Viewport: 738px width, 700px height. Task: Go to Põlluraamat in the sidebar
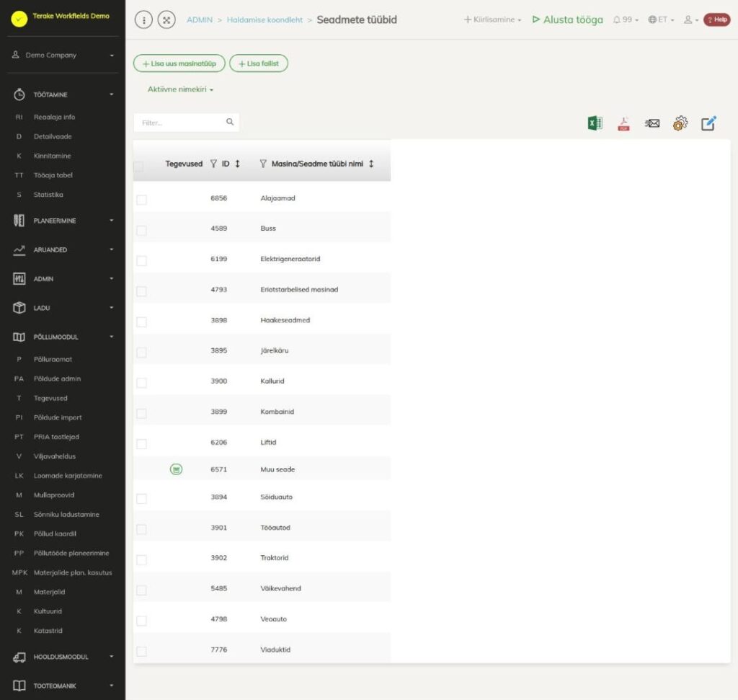pos(53,359)
